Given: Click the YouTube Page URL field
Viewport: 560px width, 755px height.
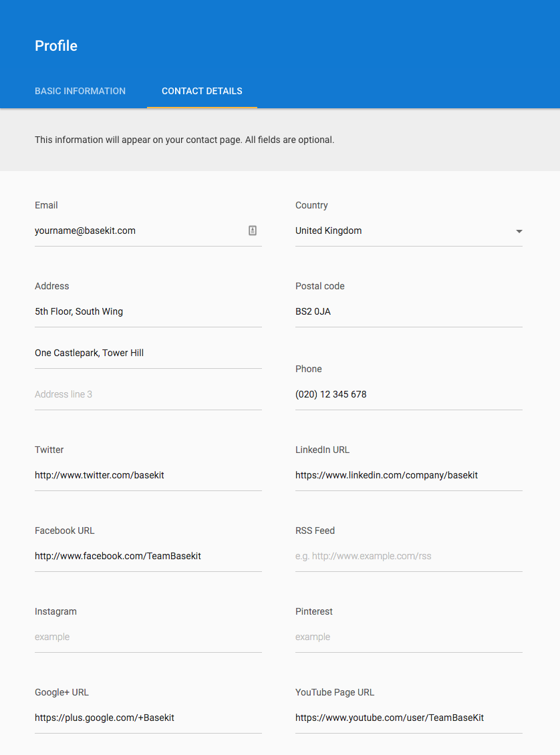Looking at the screenshot, I should 409,718.
